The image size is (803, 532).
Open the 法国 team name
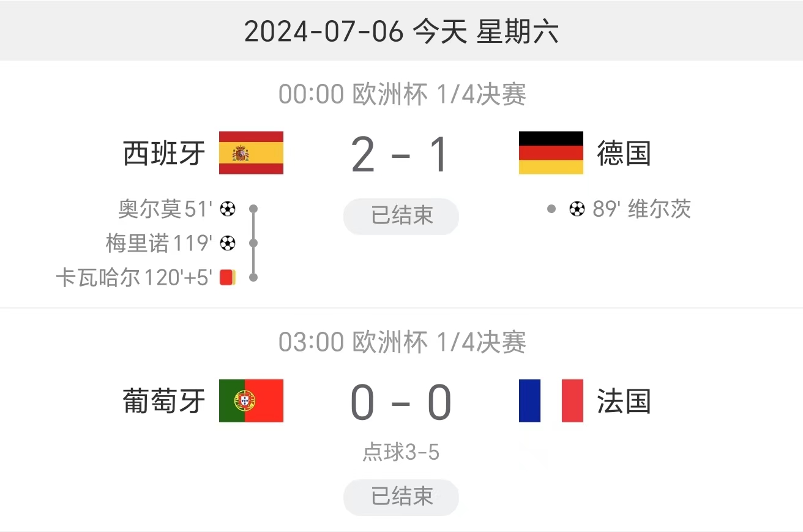coord(624,402)
